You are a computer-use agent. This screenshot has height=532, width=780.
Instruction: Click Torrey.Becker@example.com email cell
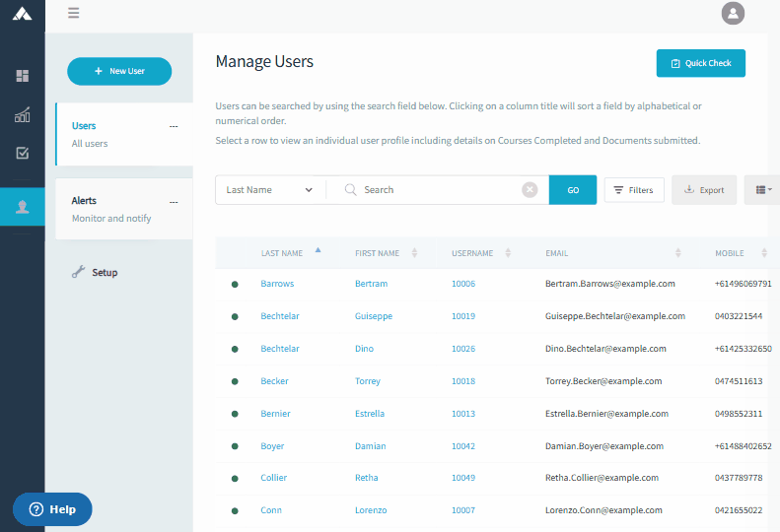pos(603,381)
